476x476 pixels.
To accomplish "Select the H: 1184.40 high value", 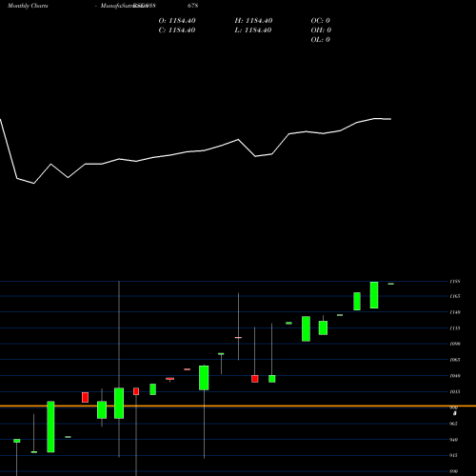I will [253, 21].
